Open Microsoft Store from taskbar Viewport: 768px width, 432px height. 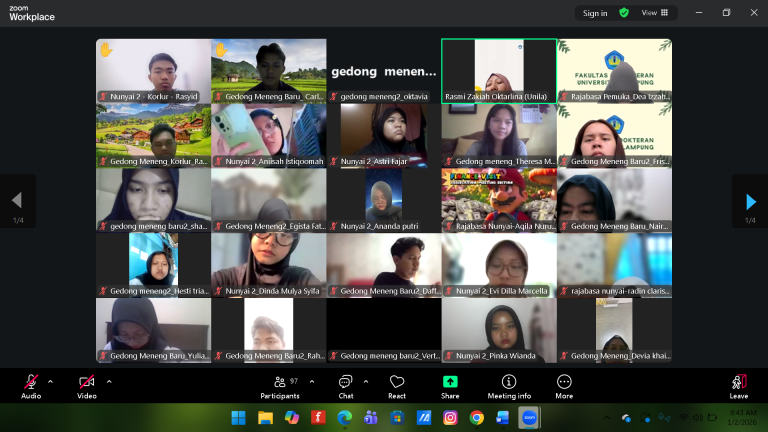coord(397,418)
